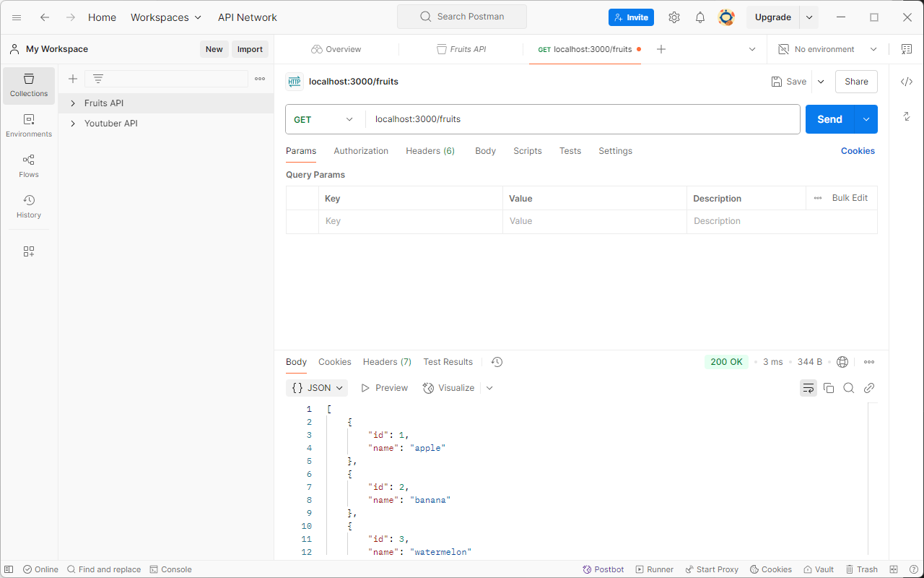Open the tabs overflow chevron
This screenshot has height=578, width=924.
coord(752,49)
